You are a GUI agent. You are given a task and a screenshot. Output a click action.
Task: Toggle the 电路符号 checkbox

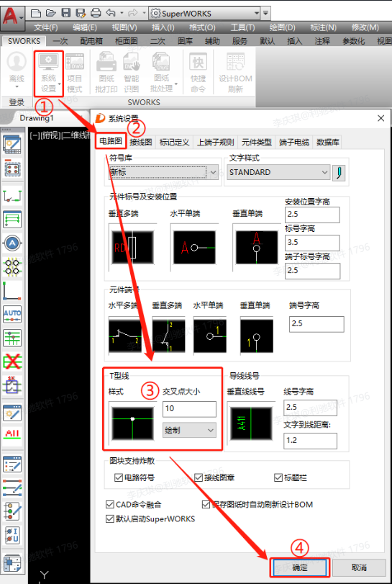119,477
